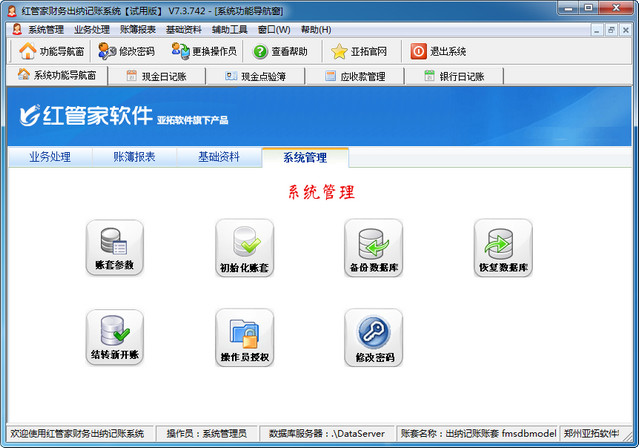The height and width of the screenshot is (448, 639).
Task: Open 恢复数据库 restore database icon
Action: tap(503, 248)
